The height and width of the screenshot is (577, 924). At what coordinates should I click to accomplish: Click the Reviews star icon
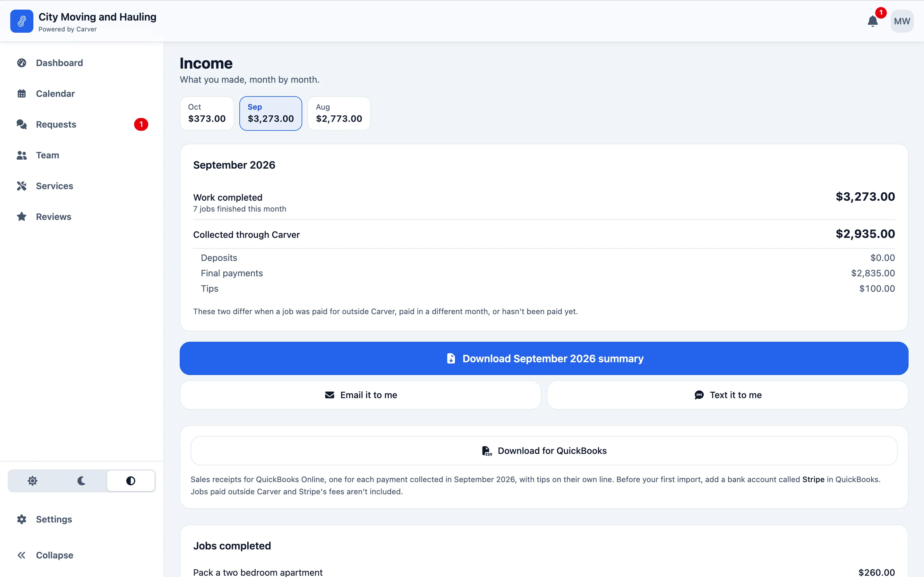[x=22, y=216]
